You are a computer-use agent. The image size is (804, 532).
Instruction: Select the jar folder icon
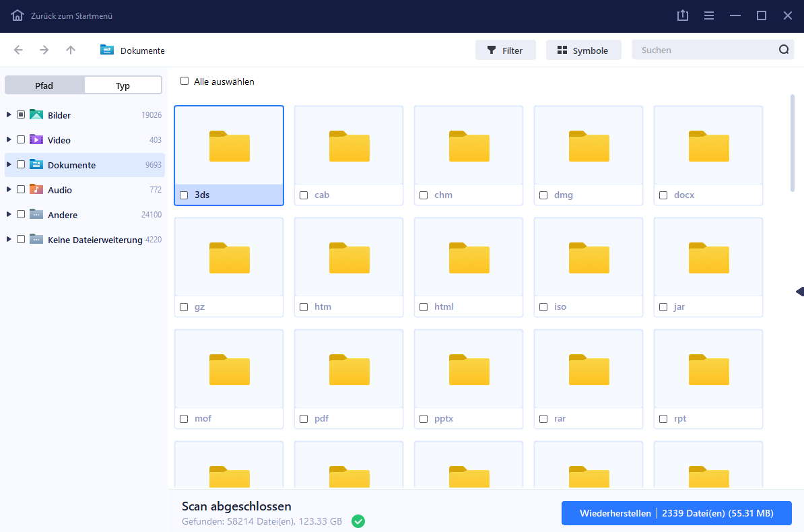[708, 258]
